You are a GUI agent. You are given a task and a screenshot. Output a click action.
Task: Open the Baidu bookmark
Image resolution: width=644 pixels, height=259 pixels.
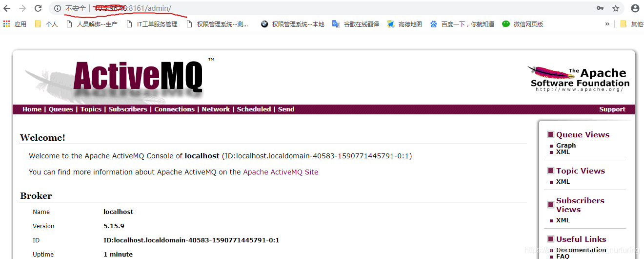click(462, 24)
